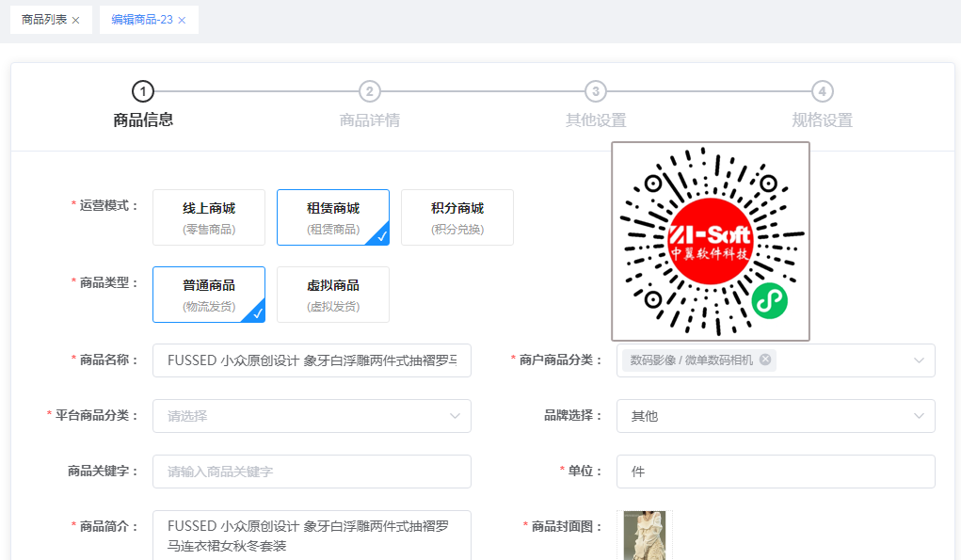
Task: Focus the 商品关键字 input field
Action: [312, 472]
